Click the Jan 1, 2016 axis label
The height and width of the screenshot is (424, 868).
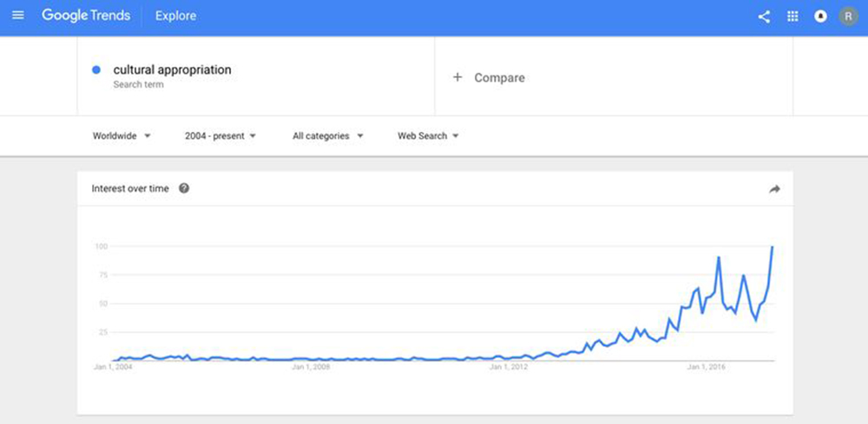[706, 368]
